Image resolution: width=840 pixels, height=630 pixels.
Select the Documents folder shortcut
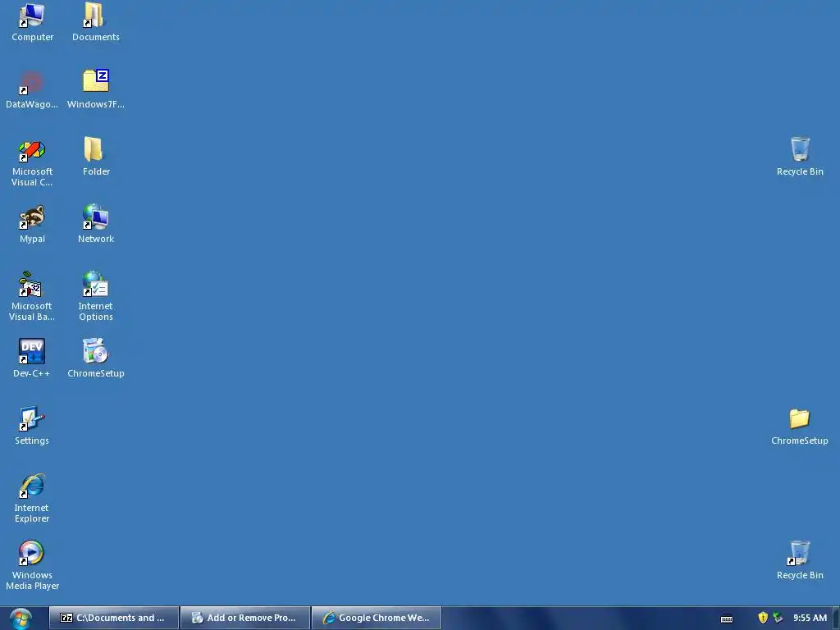[x=95, y=22]
